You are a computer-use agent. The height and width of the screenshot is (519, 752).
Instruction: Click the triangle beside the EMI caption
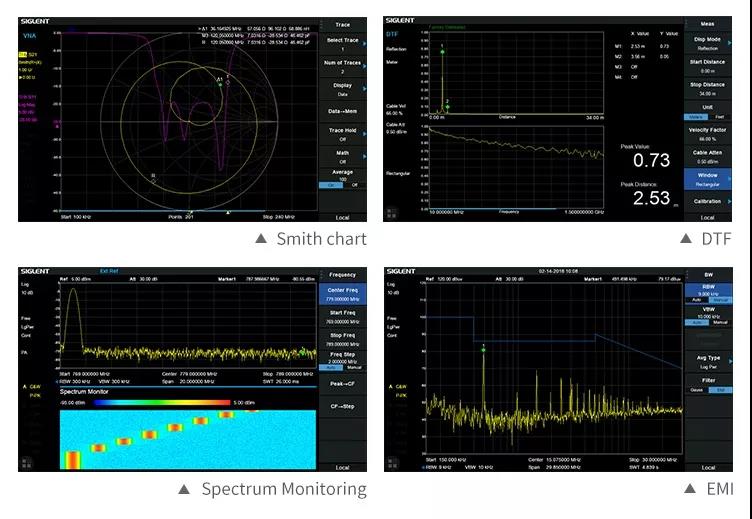(690, 489)
